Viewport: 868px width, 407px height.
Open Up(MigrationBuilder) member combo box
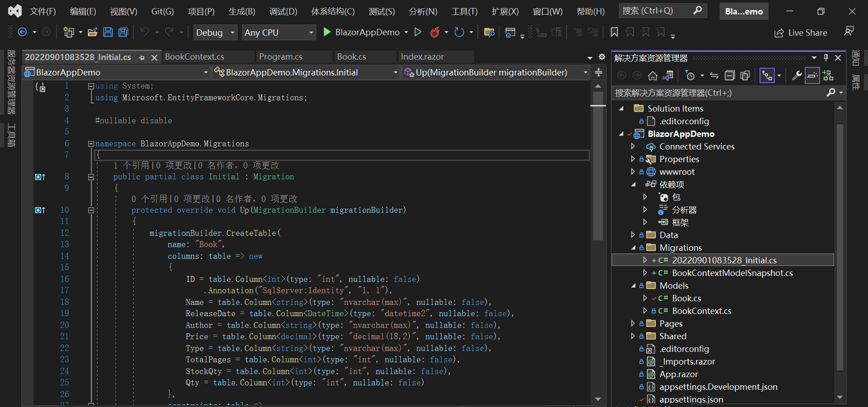[496, 72]
